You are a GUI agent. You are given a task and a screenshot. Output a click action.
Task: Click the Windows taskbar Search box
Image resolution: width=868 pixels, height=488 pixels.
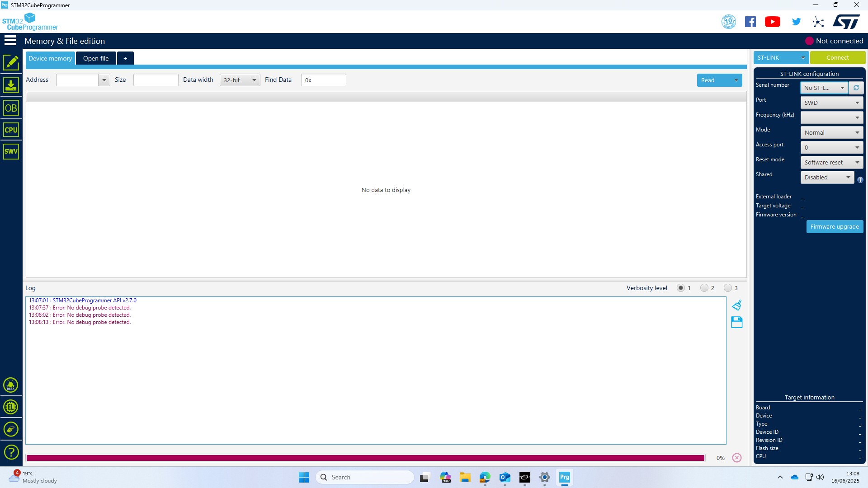tap(365, 477)
